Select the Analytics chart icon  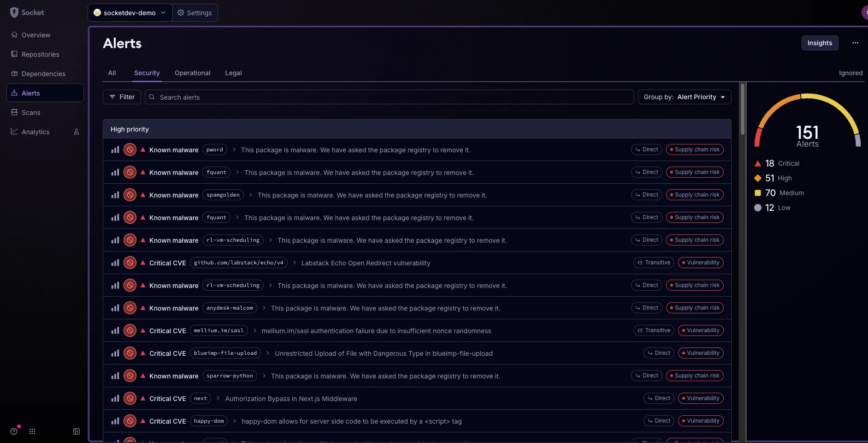coord(13,132)
